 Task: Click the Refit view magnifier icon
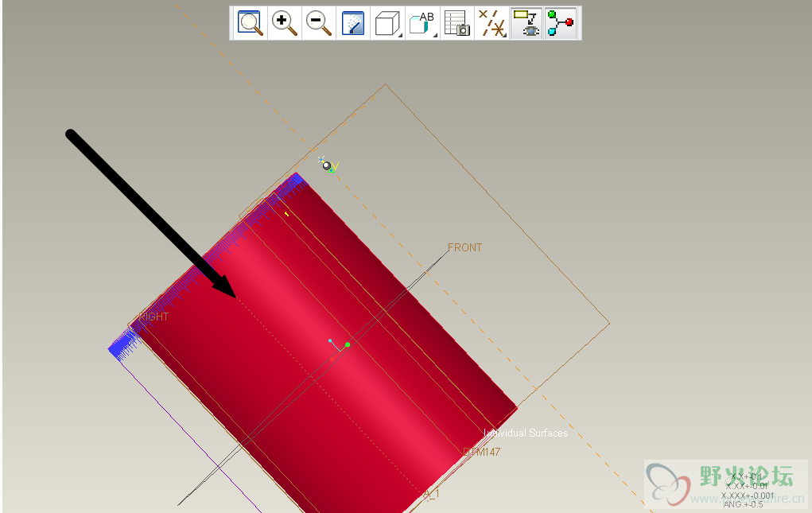[x=250, y=23]
